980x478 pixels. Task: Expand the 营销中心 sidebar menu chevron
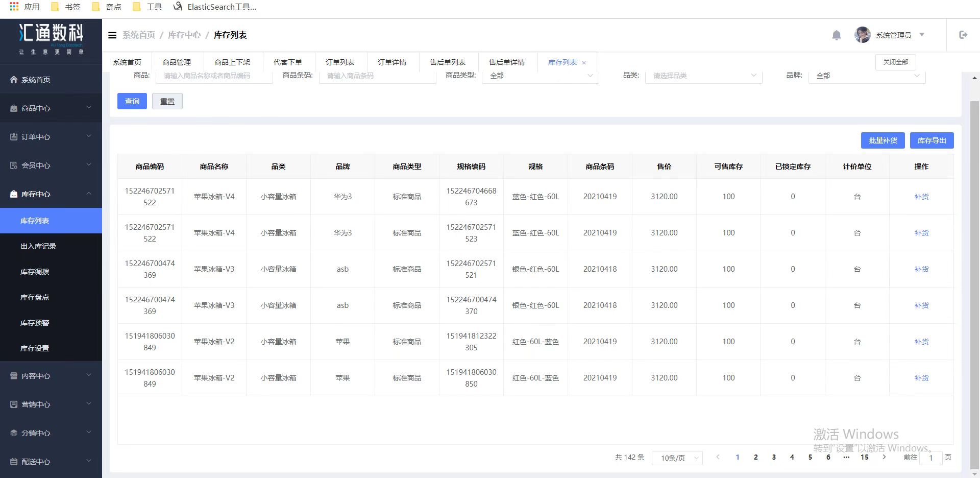(89, 404)
